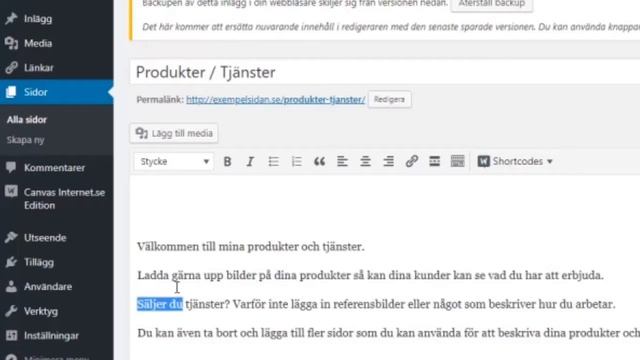The width and height of the screenshot is (640, 360).
Task: Insert or edit a link
Action: 411,162
